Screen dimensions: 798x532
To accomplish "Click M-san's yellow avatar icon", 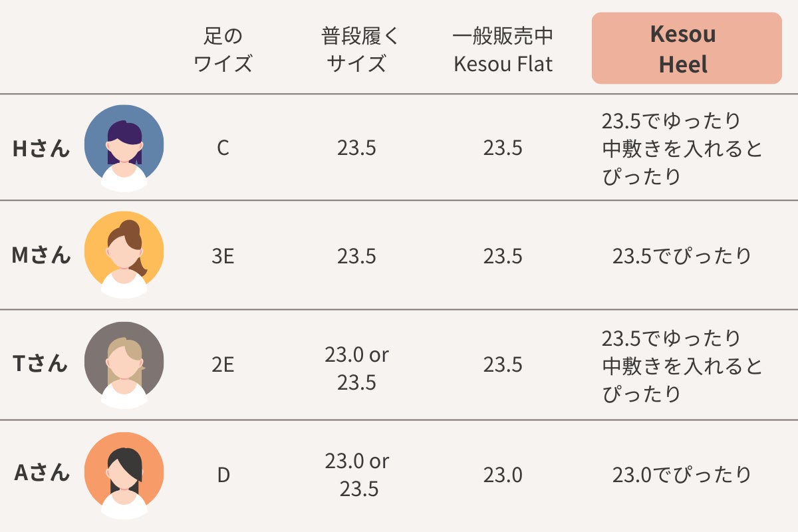I will (x=124, y=255).
